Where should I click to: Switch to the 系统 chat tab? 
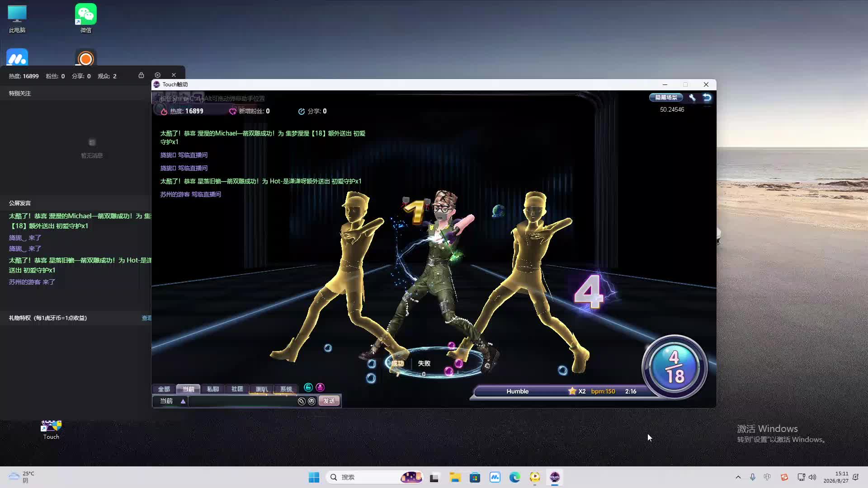(286, 389)
